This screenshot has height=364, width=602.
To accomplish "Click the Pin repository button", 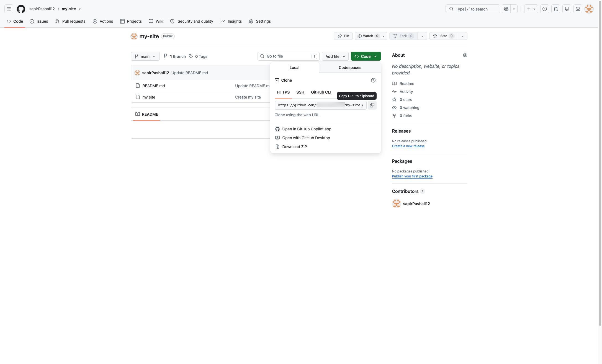I will [343, 36].
